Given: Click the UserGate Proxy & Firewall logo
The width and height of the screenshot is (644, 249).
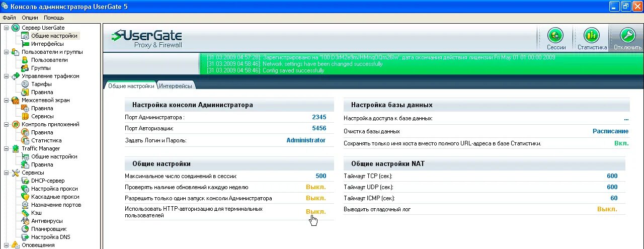Looking at the screenshot, I should [x=147, y=39].
